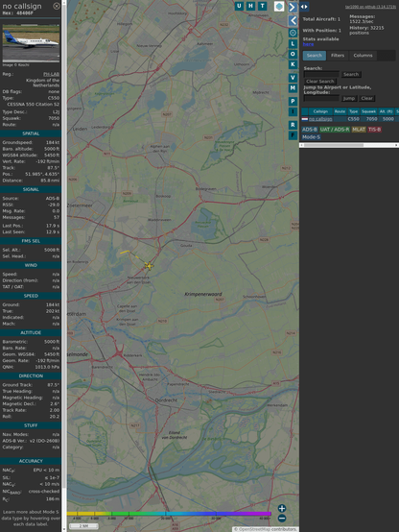This screenshot has height=532, width=399.
Task: Click the Jump button
Action: point(348,98)
